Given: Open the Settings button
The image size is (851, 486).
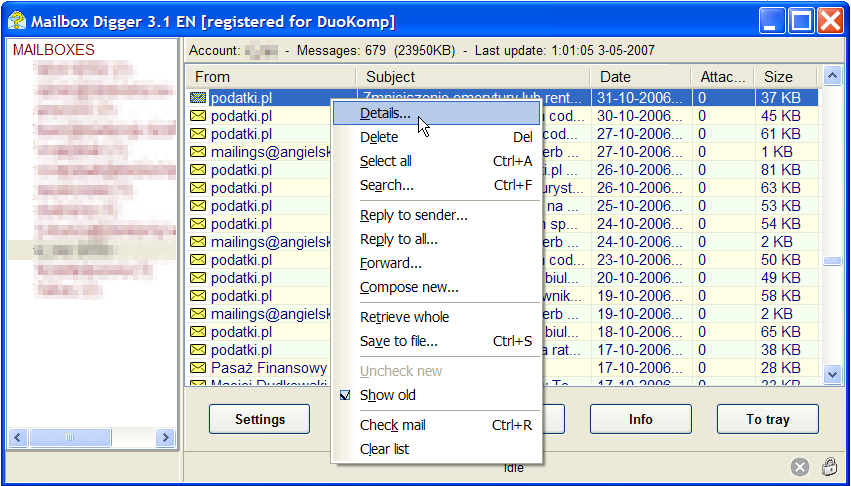Looking at the screenshot, I should pyautogui.click(x=259, y=419).
